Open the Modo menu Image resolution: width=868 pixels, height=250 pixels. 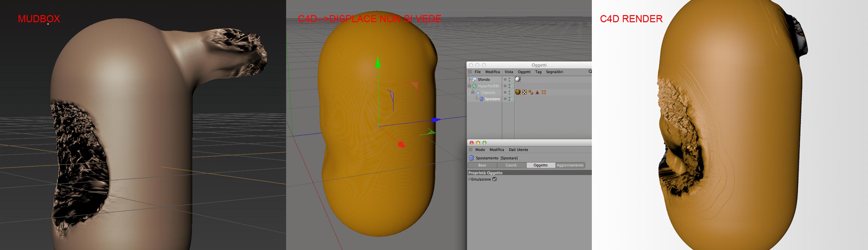pos(480,150)
